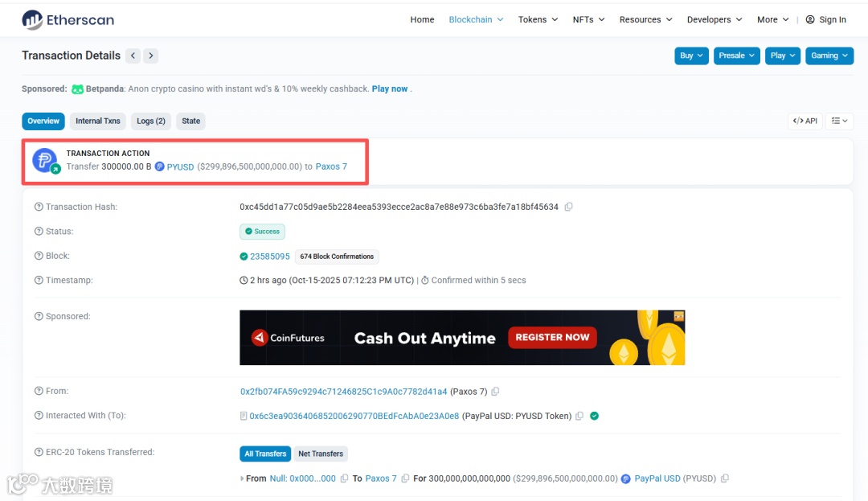
Task: Switch to the State tab
Action: (x=191, y=121)
